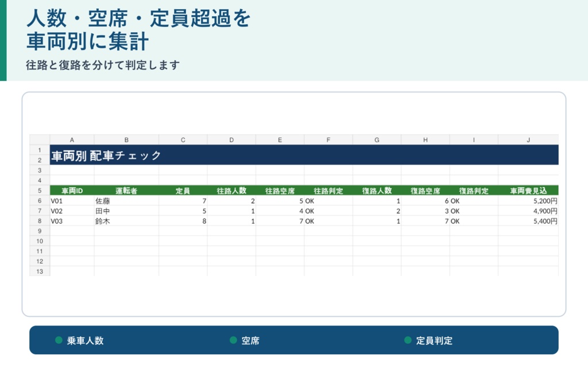
Task: Select 往路人数 value 2 in V01 row
Action: pyautogui.click(x=231, y=201)
